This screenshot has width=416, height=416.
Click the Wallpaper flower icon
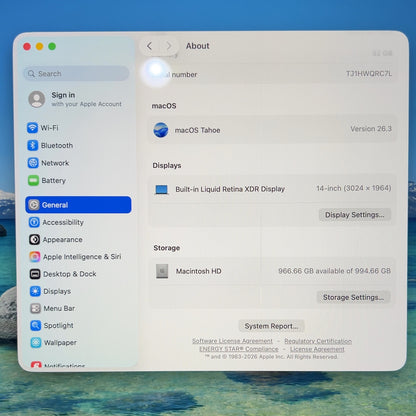36,342
